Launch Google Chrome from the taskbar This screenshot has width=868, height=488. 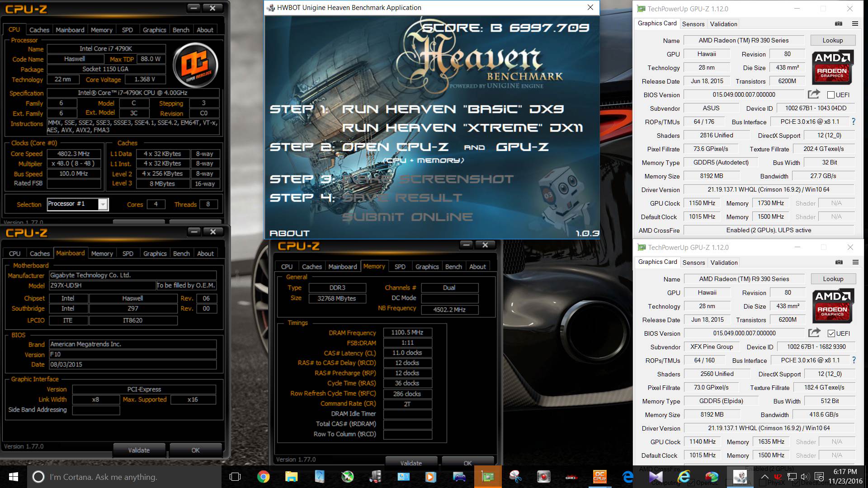263,477
